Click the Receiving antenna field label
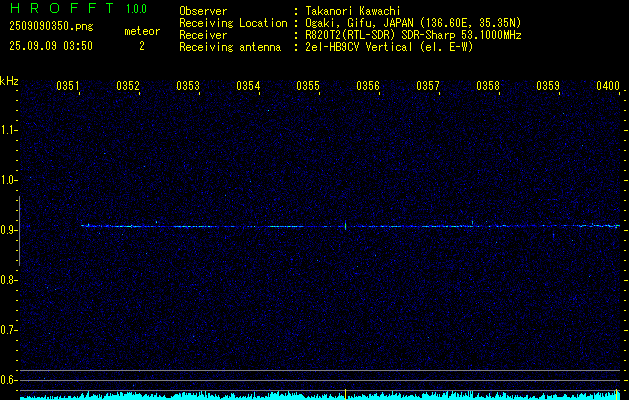Image resolution: width=629 pixels, height=400 pixels. coord(230,47)
